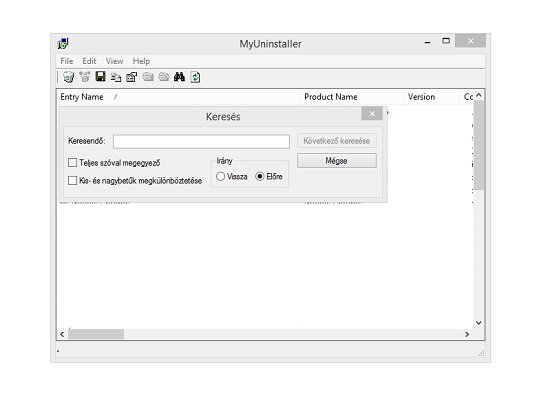
Task: Open the Edit menu
Action: (x=89, y=61)
